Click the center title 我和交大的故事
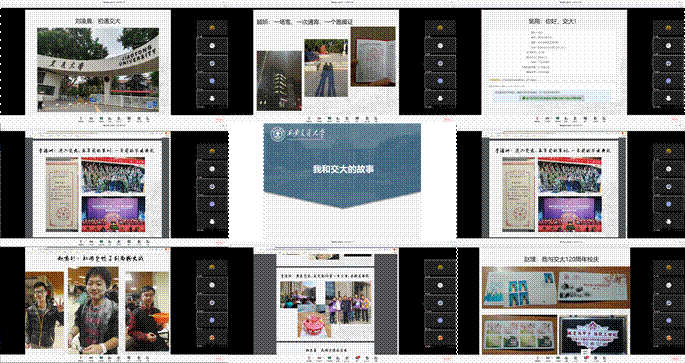The image size is (685, 363). pos(343,169)
